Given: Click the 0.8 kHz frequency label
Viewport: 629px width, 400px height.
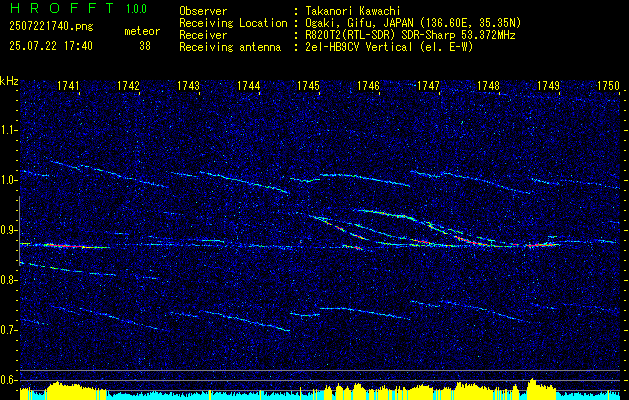Looking at the screenshot, I should click(x=8, y=280).
